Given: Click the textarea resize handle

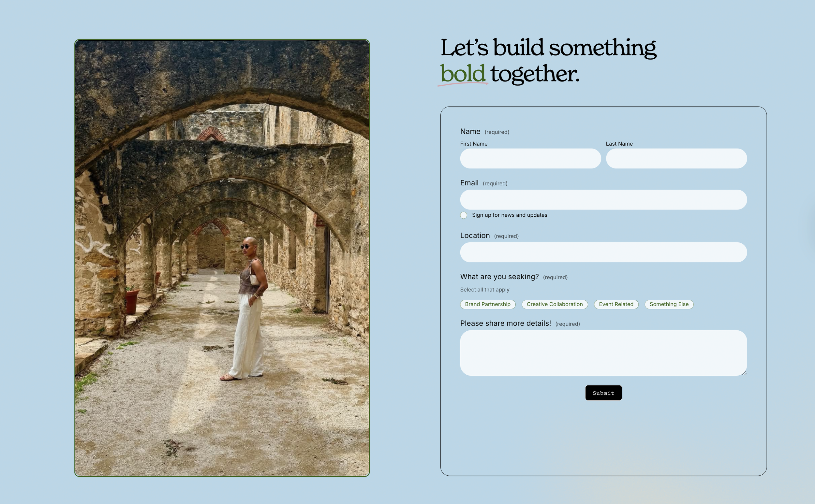Looking at the screenshot, I should [744, 373].
